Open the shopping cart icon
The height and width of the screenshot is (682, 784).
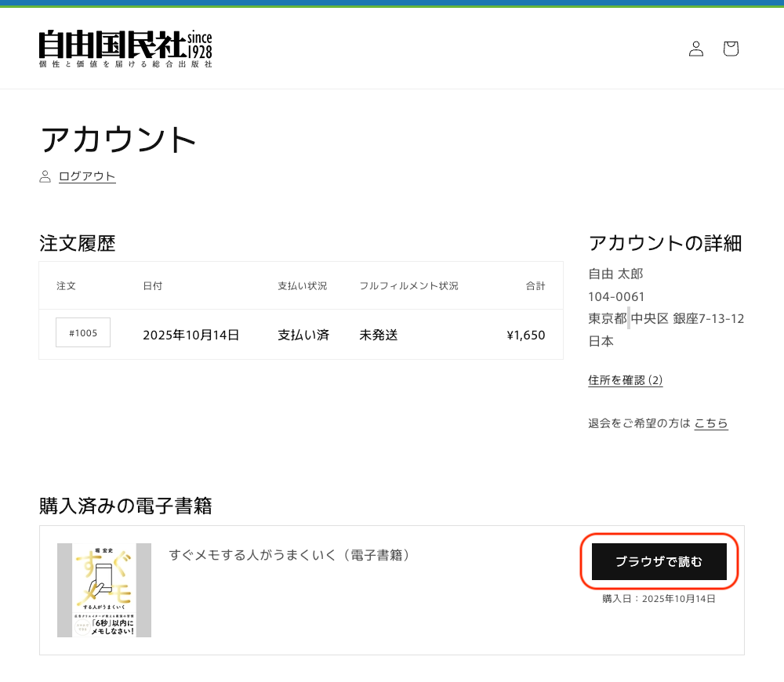(731, 49)
